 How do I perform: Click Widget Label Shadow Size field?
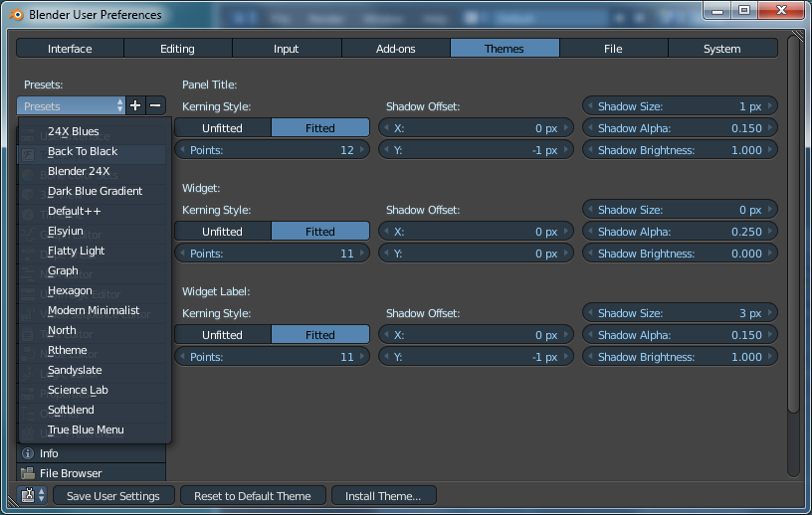click(680, 313)
